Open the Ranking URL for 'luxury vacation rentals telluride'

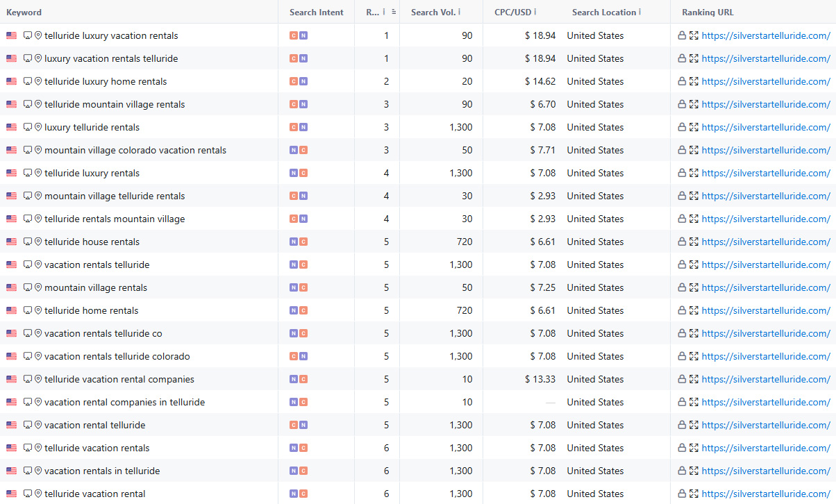(x=765, y=58)
